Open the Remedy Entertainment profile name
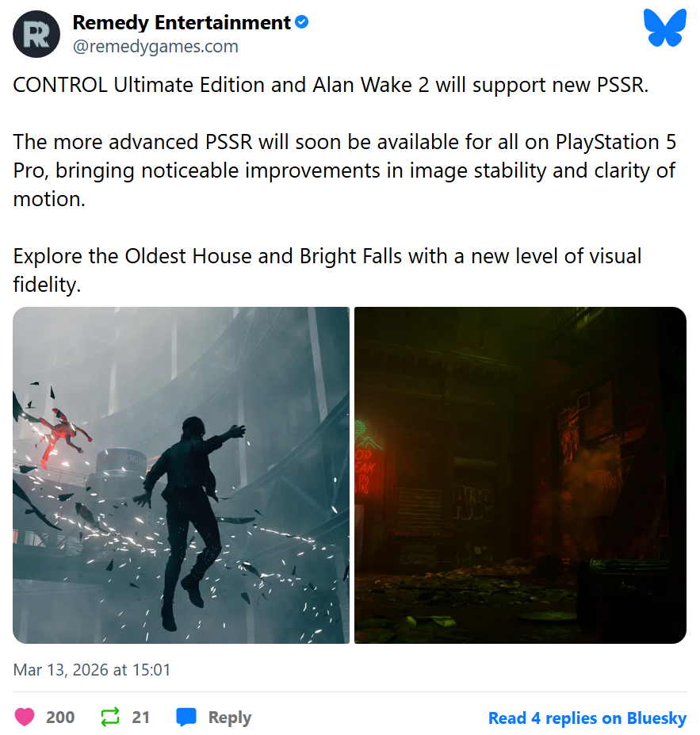Screen dimensions: 700x735 tap(182, 22)
